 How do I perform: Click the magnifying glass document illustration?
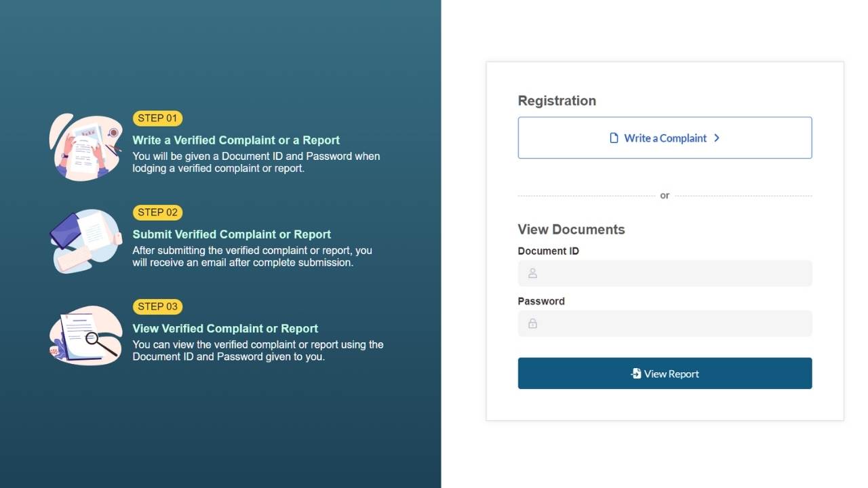[85, 335]
